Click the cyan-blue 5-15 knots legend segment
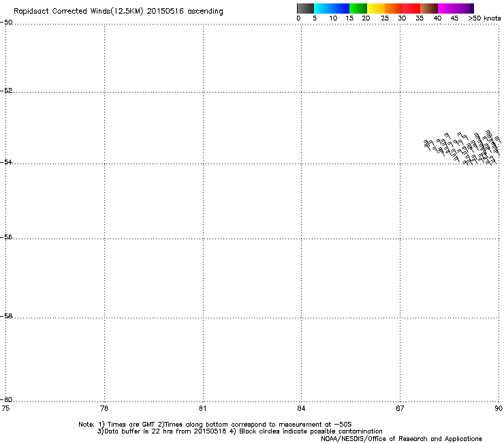504x443 pixels. (332, 8)
